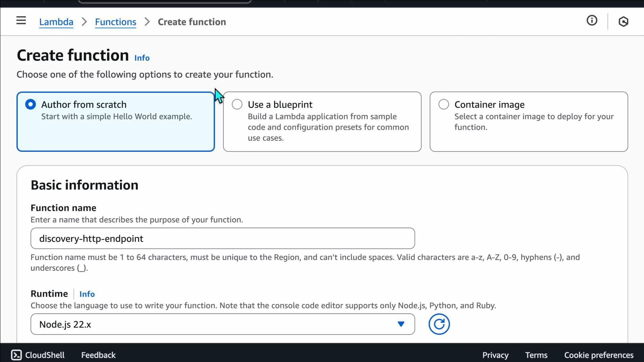
Task: Click the Basic information heading
Action: pos(85,185)
